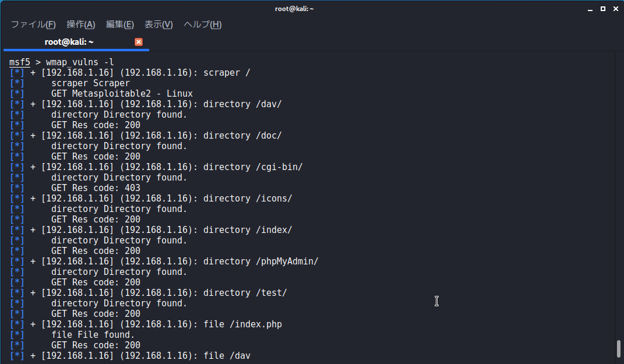Click the 'directory /index/' line
The height and width of the screenshot is (364, 624).
151,230
